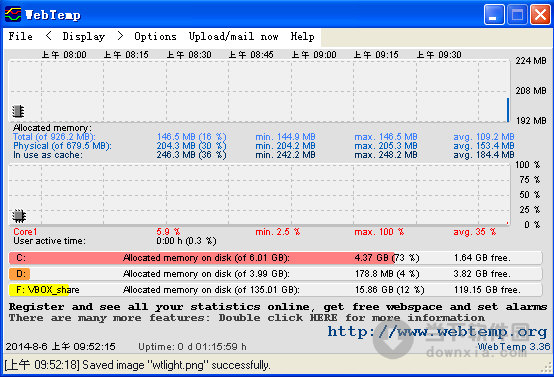Open the Display menu
The width and height of the screenshot is (554, 377).
84,36
